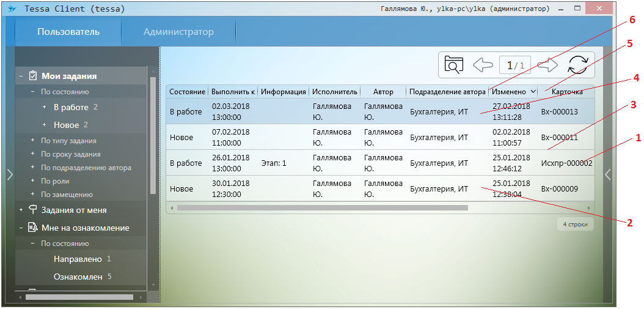This screenshot has height=309, width=644.
Task: Click the Tessa bird logo icon
Action: click(x=12, y=9)
